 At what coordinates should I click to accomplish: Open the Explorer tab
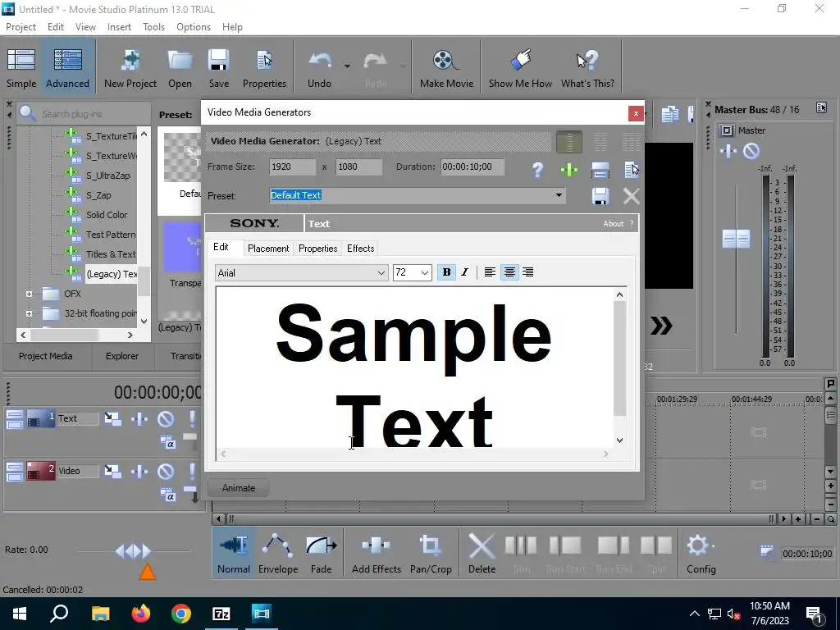click(122, 356)
